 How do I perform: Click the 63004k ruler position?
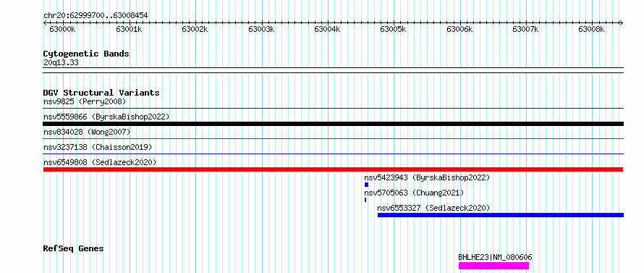[327, 30]
